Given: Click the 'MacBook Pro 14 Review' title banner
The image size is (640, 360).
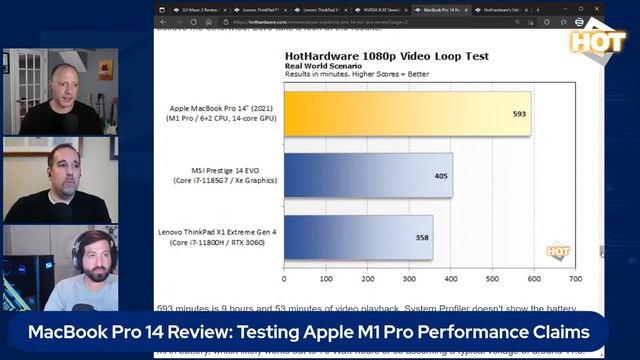Looking at the screenshot, I should coord(309,332).
